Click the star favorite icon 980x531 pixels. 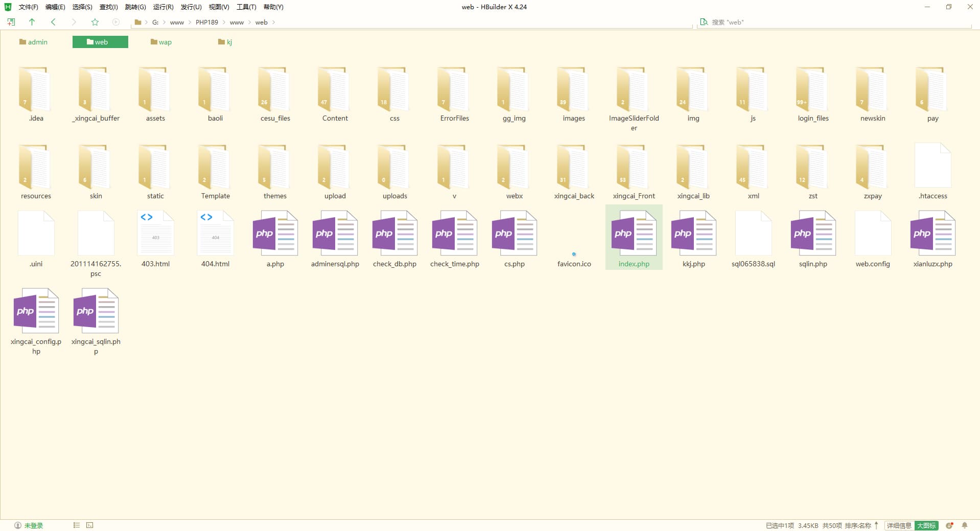[95, 22]
